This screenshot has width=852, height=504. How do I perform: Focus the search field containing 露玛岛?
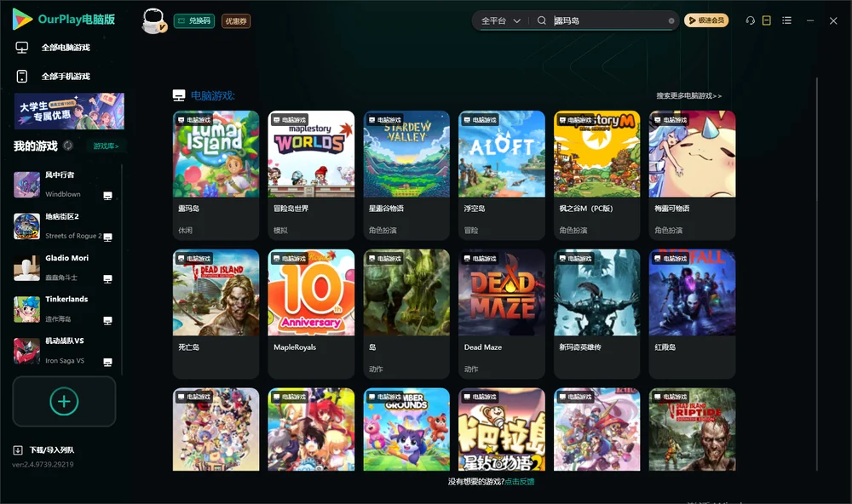[x=610, y=20]
